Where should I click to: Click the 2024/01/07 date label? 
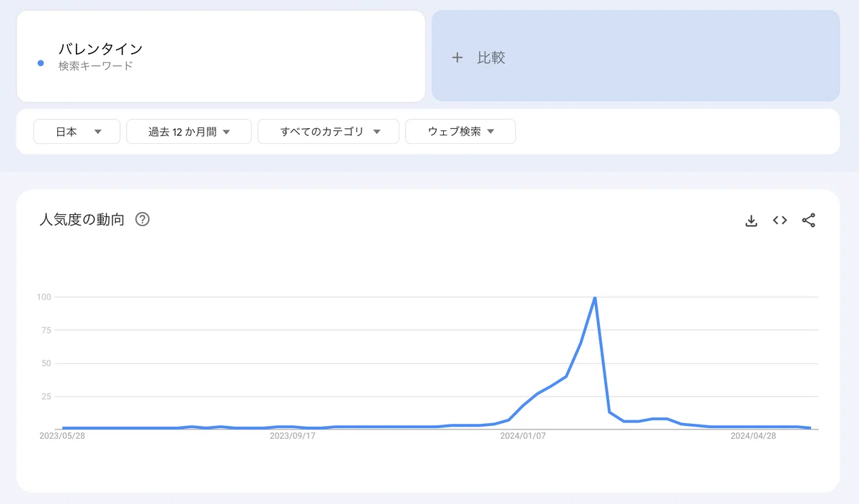523,435
